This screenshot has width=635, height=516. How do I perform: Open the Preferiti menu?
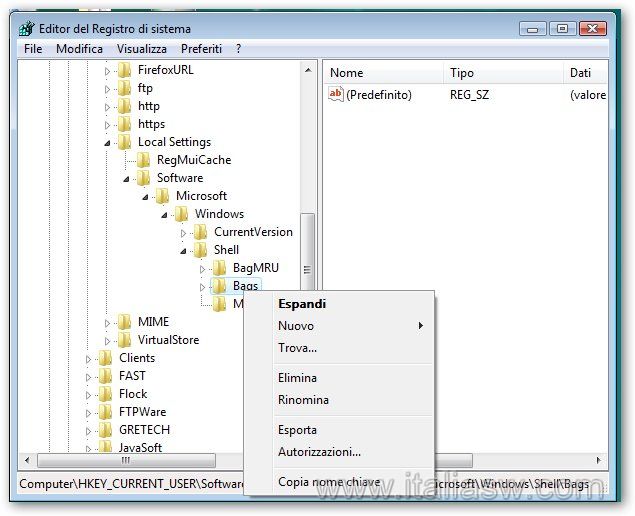201,48
